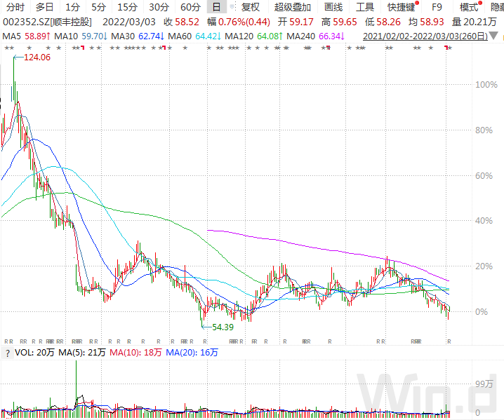Expand the 工具 tools menu
Viewport: 504px width, 420px height.
coord(365,7)
